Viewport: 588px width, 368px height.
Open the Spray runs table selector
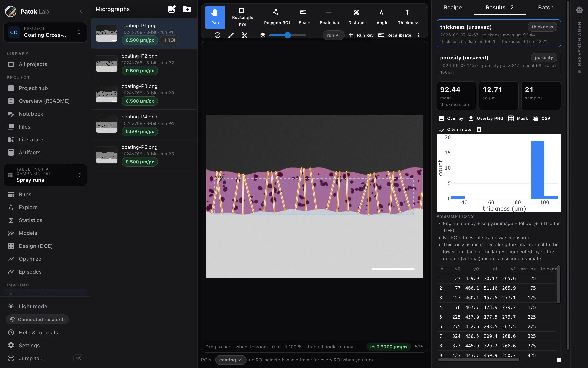[46, 175]
